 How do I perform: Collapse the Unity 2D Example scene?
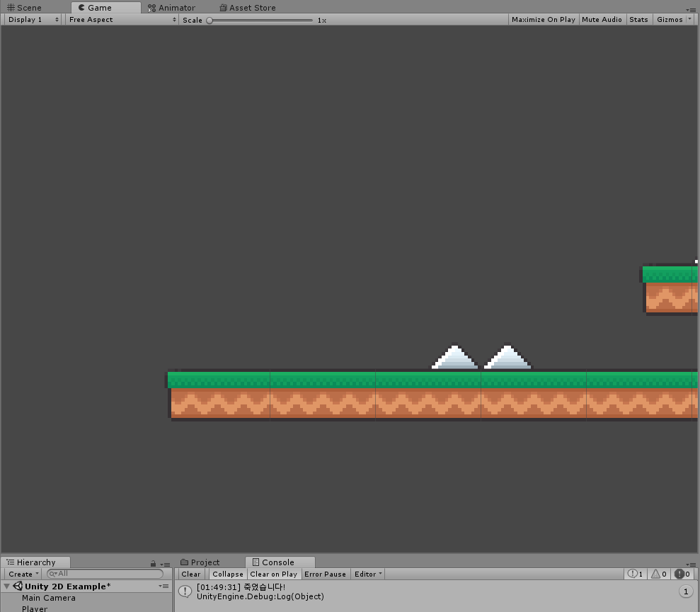[x=6, y=586]
